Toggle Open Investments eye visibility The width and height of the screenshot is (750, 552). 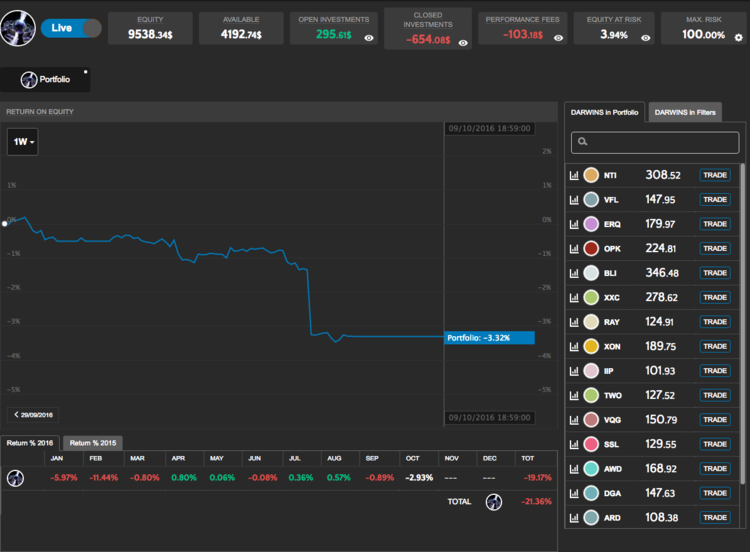click(x=369, y=37)
